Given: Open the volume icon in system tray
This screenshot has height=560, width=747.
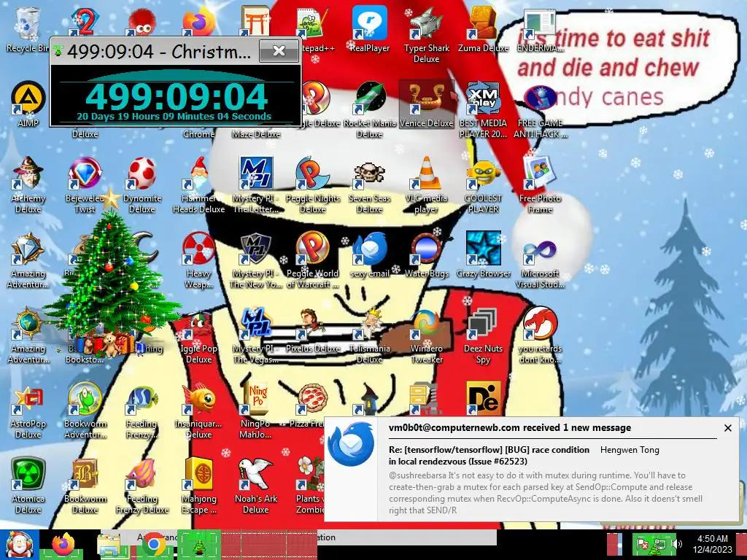Looking at the screenshot, I should point(677,544).
